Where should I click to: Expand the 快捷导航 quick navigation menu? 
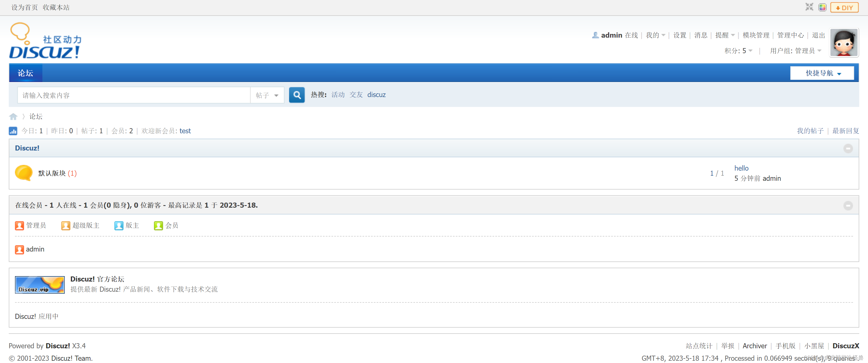822,73
